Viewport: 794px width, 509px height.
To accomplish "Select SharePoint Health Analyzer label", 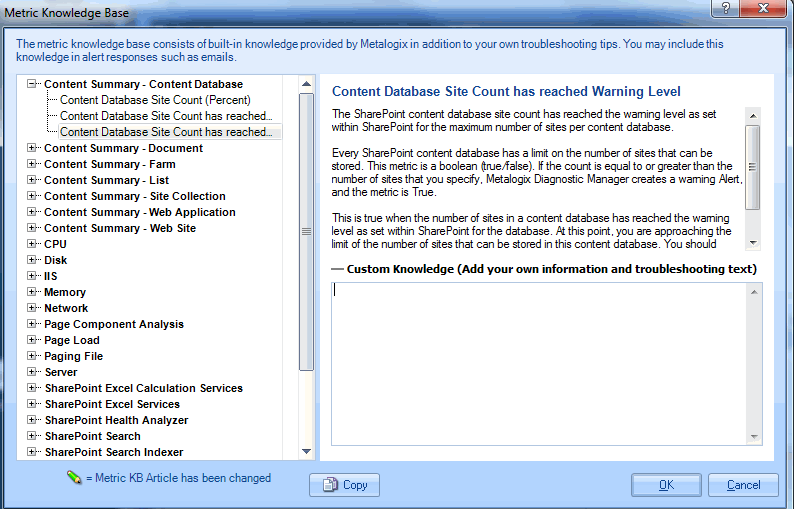I will (x=116, y=420).
